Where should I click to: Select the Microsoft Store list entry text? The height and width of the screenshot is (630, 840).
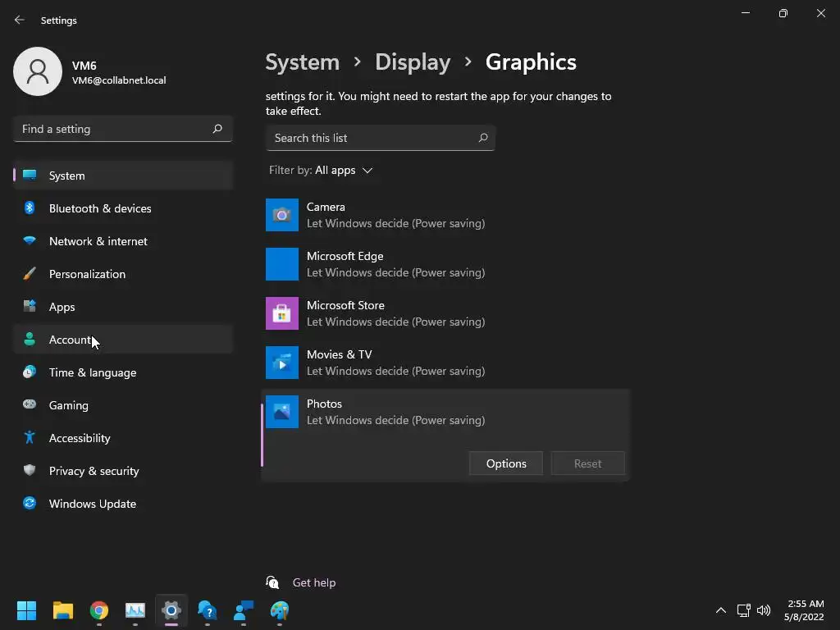coord(395,313)
